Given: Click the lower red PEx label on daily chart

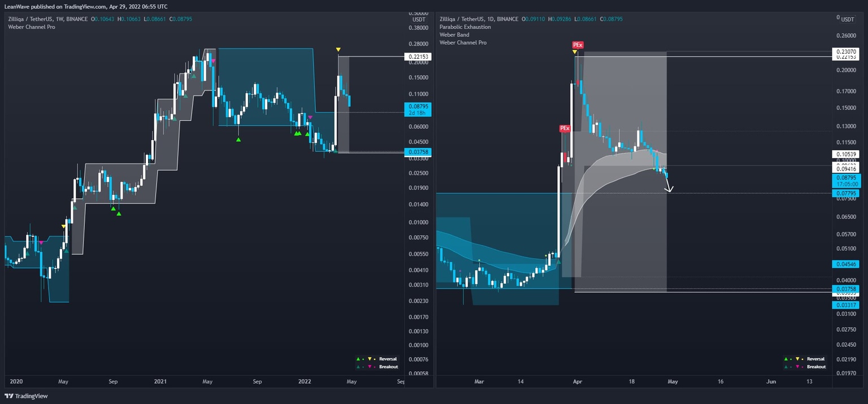Looking at the screenshot, I should coord(565,128).
